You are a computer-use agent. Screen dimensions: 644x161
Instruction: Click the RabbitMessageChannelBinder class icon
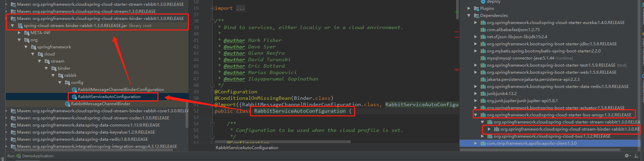pos(67,104)
